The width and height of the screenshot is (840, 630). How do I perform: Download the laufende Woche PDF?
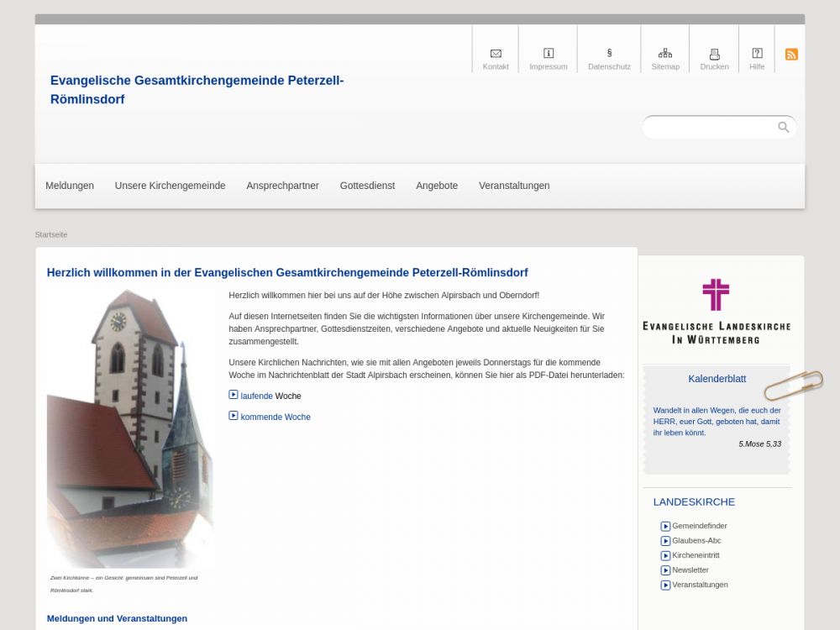[256, 396]
